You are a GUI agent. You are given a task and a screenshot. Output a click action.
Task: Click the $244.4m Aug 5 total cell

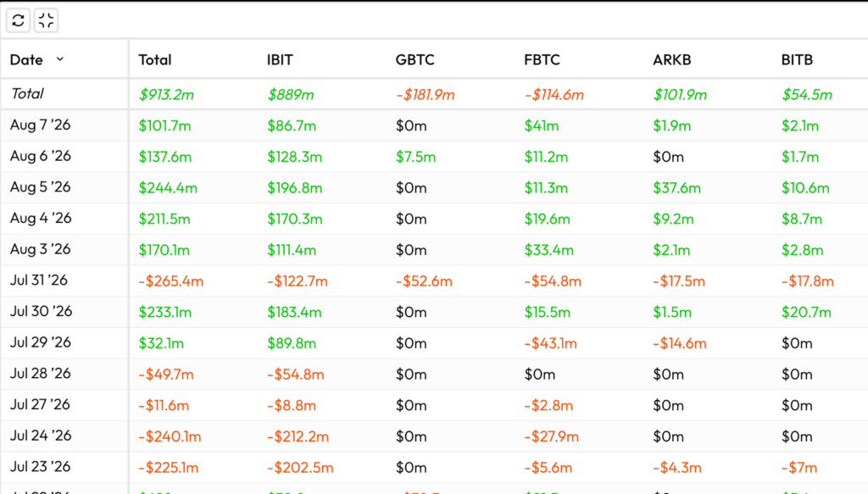pyautogui.click(x=168, y=188)
